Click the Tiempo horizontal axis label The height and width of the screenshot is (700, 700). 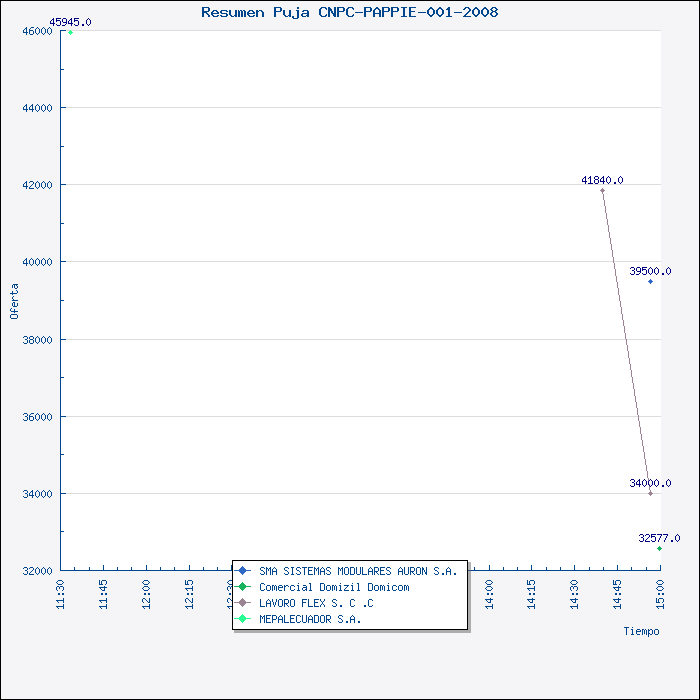coord(641,631)
